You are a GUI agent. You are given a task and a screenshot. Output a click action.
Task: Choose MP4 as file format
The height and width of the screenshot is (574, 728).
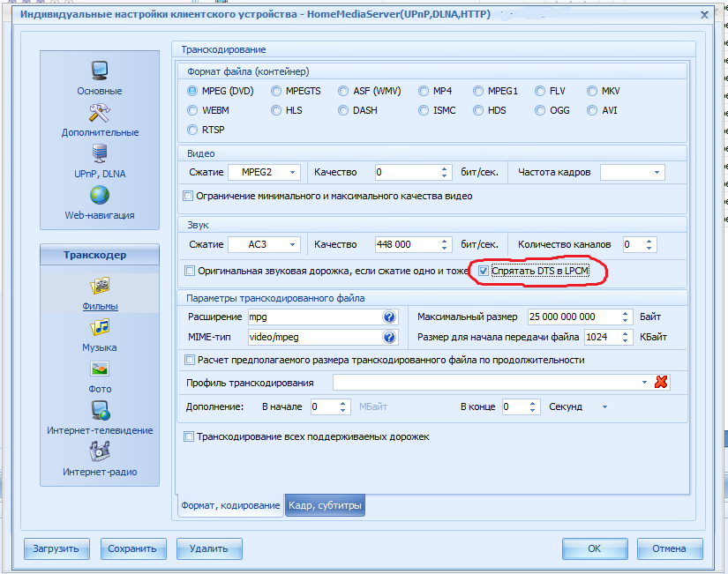[425, 91]
